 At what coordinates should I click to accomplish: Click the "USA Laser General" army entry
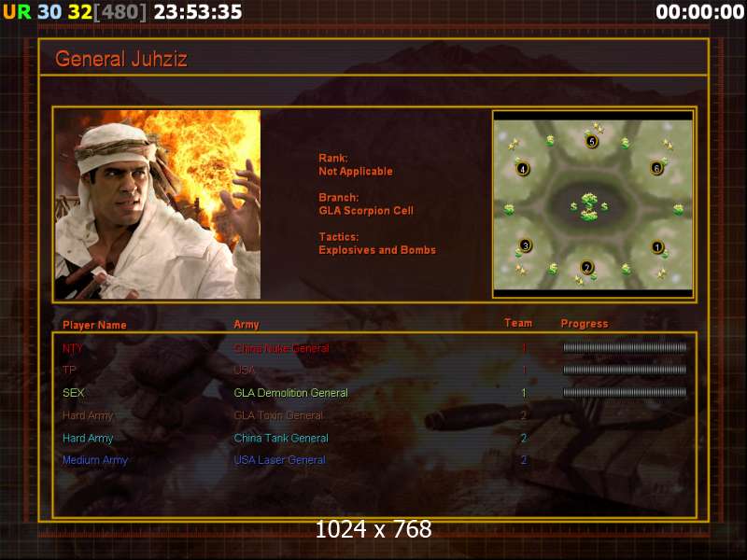click(279, 460)
